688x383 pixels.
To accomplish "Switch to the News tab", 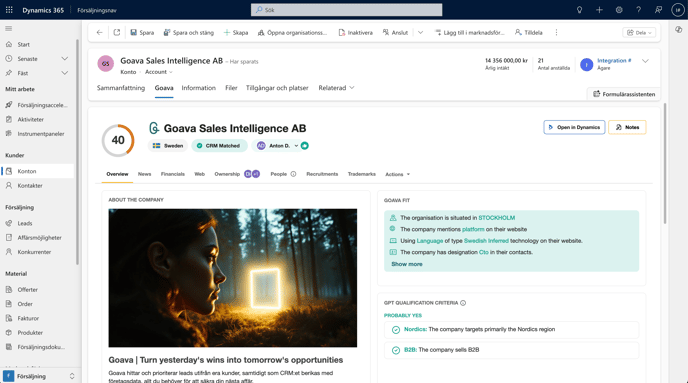I will 144,174.
